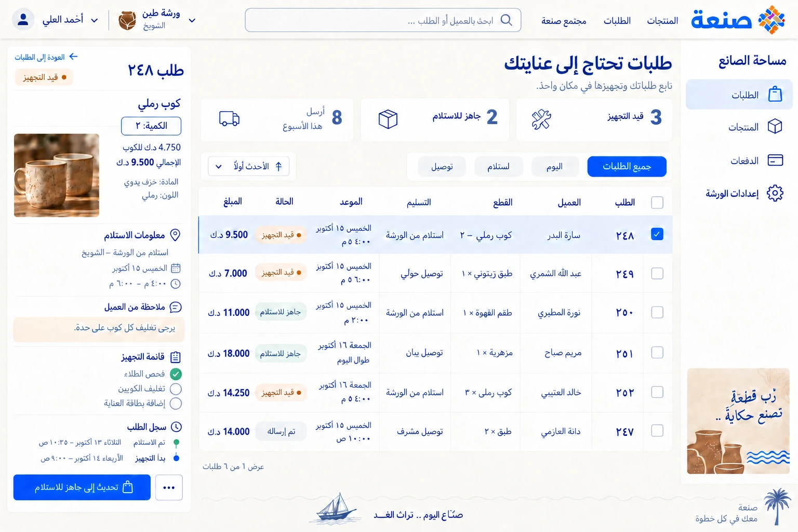Switch to the اليوم filter tab
Screen dimensions: 798x532
tap(554, 166)
